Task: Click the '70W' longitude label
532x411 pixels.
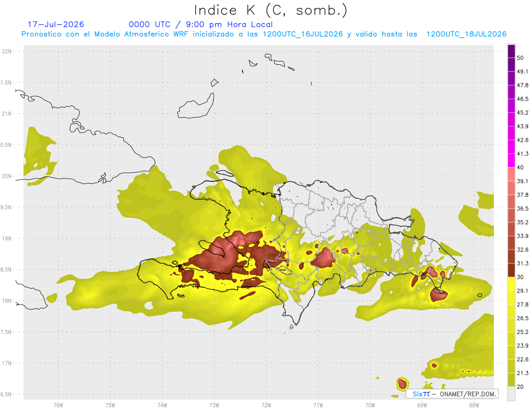Action: pos(370,405)
